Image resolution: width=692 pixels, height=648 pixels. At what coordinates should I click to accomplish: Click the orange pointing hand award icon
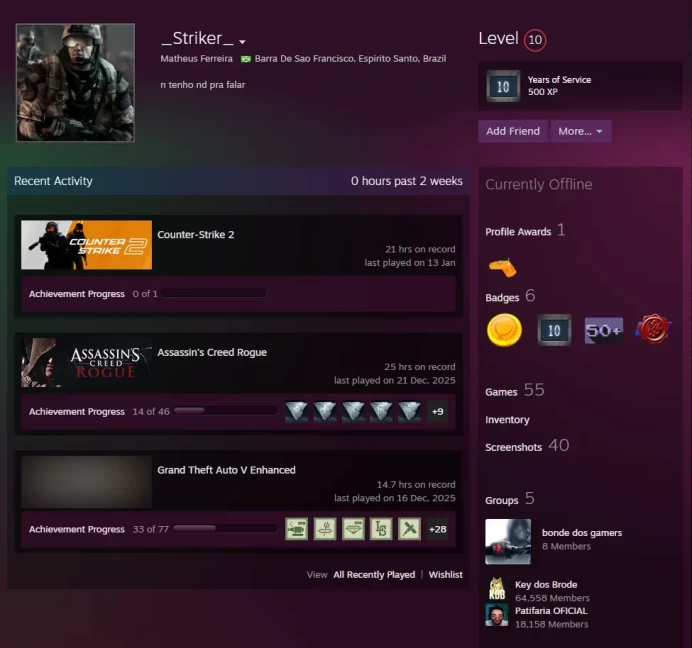pos(503,267)
